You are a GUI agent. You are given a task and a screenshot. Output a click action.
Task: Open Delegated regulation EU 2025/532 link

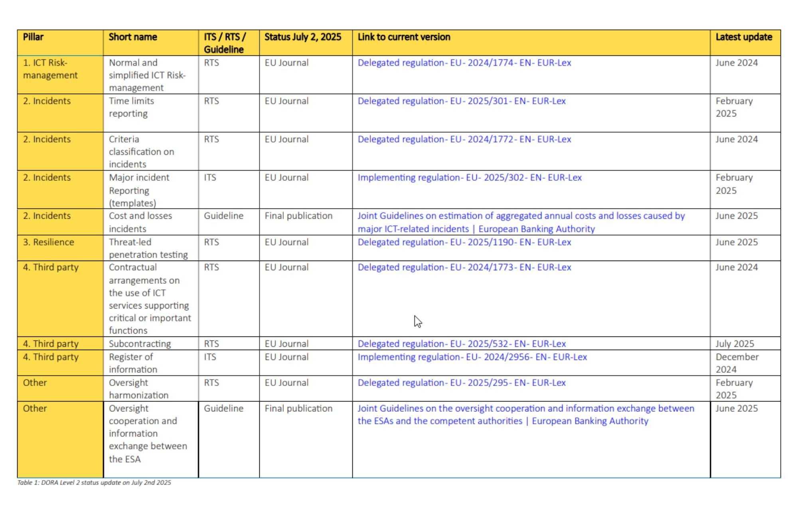(461, 344)
